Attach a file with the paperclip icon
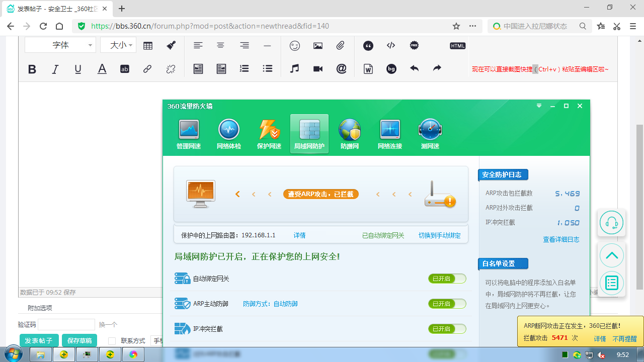Screen dimensions: 644x362 (x=341, y=46)
